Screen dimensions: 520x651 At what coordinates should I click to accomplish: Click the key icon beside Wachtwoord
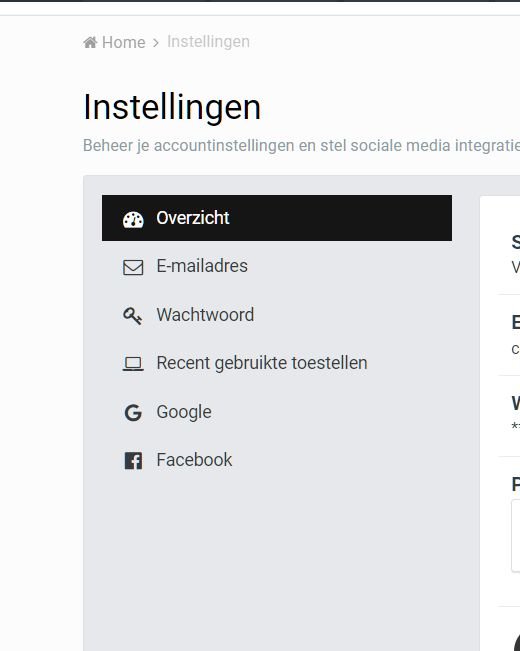click(132, 316)
